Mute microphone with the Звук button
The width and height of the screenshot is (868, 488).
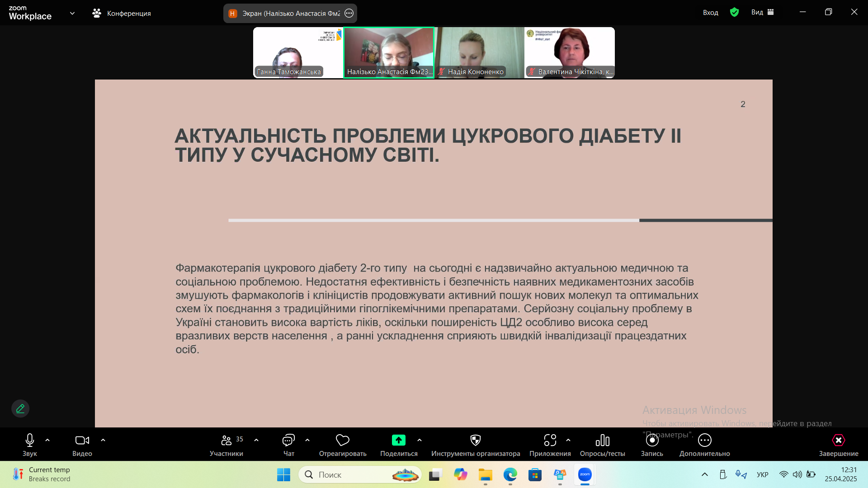[30, 445]
